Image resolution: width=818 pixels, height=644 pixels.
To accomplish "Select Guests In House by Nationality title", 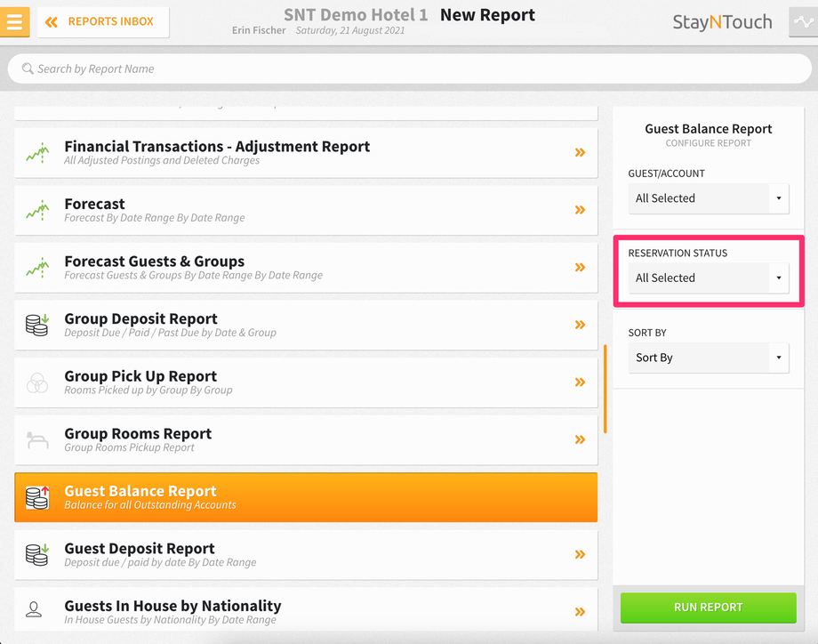I will pos(172,606).
